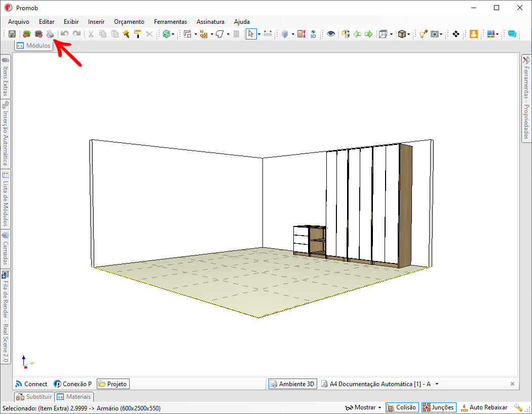The height and width of the screenshot is (414, 532).
Task: Click the dark sofa export icon
Action: 39,34
